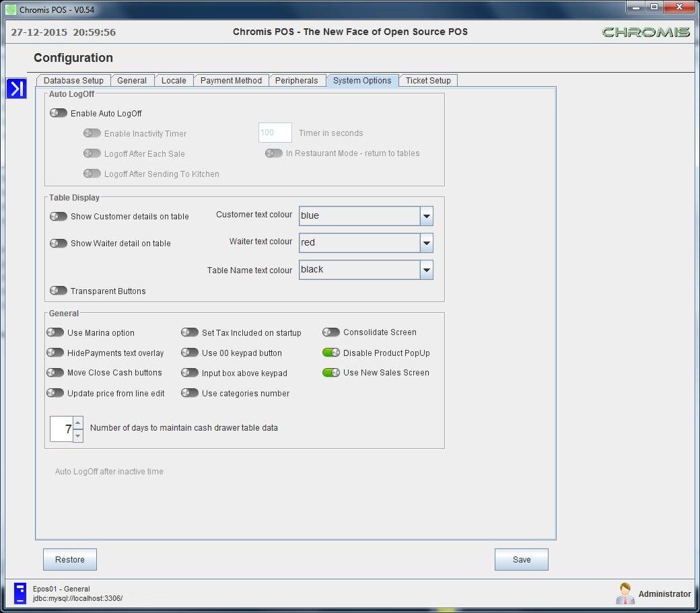Click the jdbc:mysql://localhost:3306/ connection text
Viewport: 700px width, 613px height.
(x=77, y=598)
